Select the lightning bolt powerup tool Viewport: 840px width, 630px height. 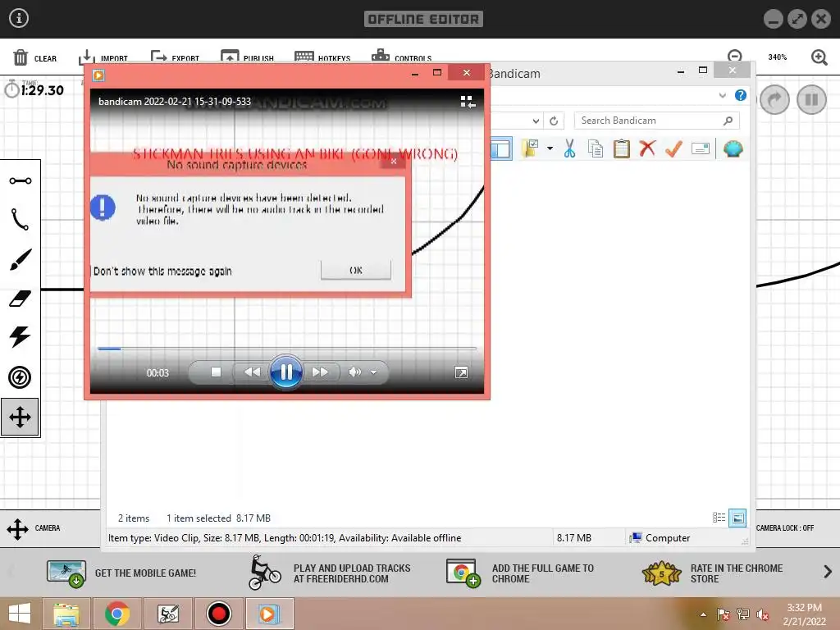pos(21,337)
